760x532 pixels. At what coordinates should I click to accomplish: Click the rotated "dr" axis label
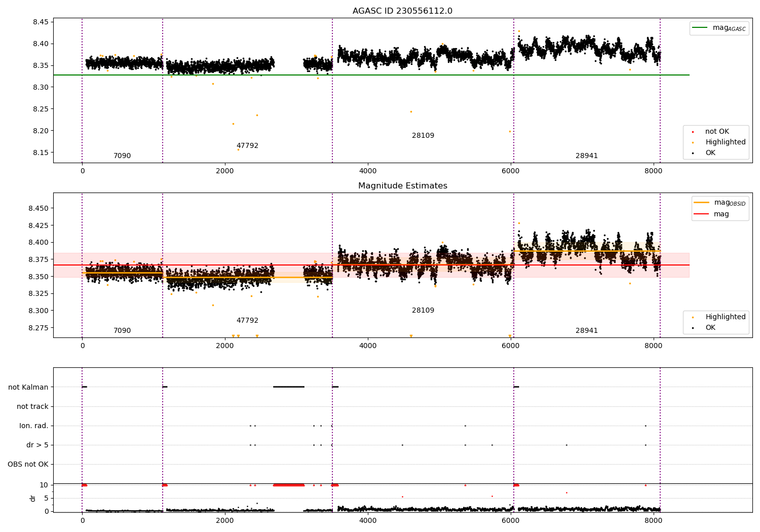coord(33,499)
